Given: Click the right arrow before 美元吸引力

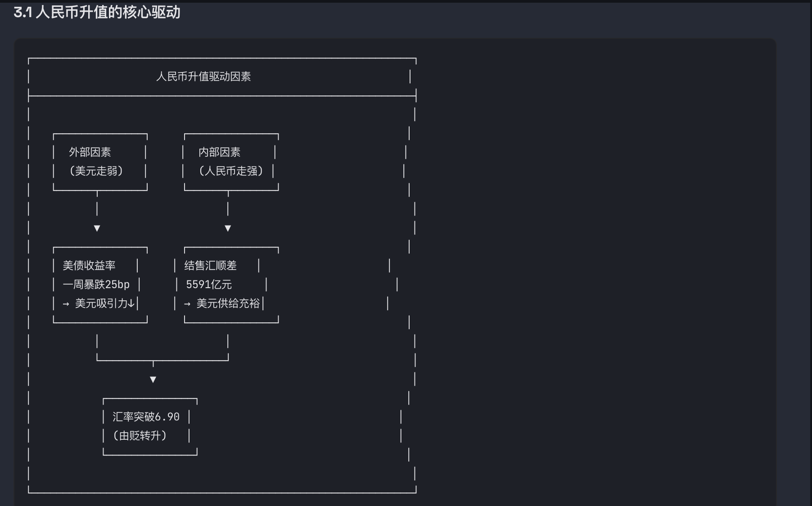Looking at the screenshot, I should [66, 304].
